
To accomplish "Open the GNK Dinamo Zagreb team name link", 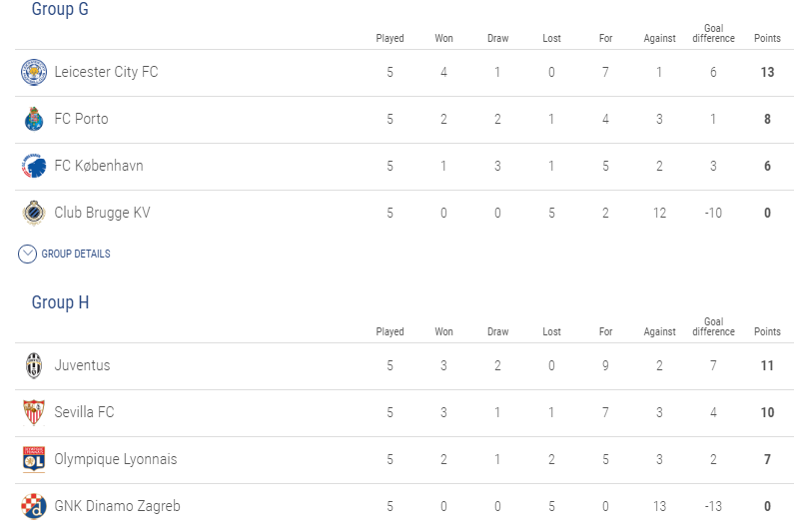I will coord(117,506).
